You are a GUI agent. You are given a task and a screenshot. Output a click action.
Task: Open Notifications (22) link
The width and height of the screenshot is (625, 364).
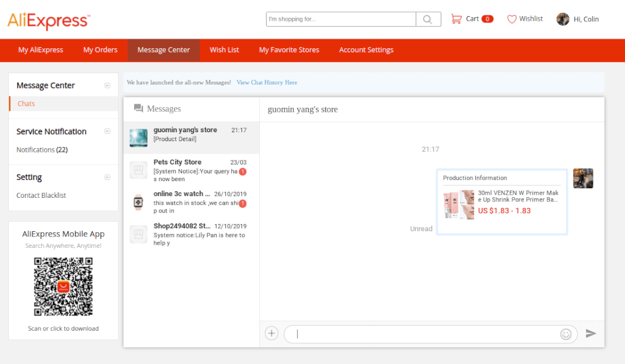(42, 150)
